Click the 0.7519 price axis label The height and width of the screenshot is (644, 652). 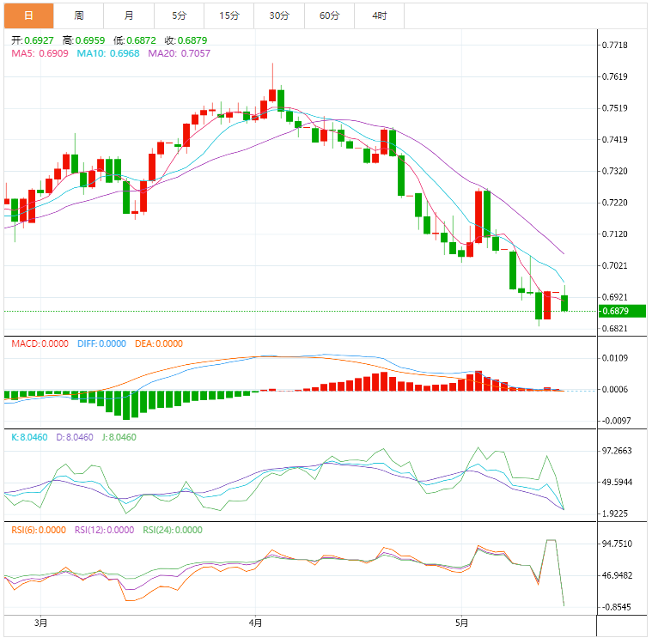[614, 108]
